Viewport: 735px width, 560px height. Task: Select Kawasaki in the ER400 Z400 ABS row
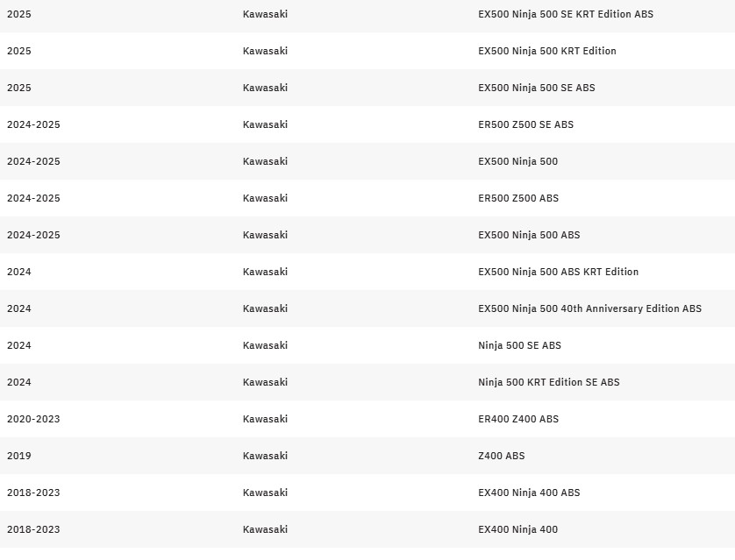point(265,419)
